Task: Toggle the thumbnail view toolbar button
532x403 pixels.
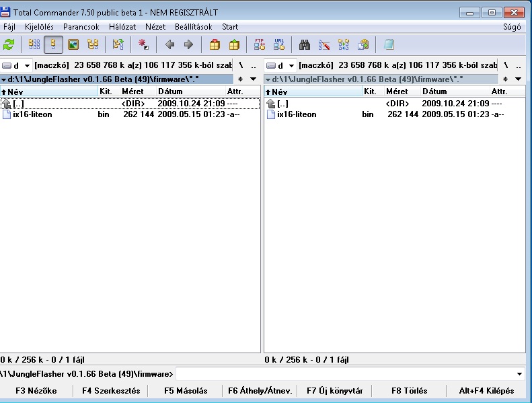Action: pyautogui.click(x=73, y=45)
